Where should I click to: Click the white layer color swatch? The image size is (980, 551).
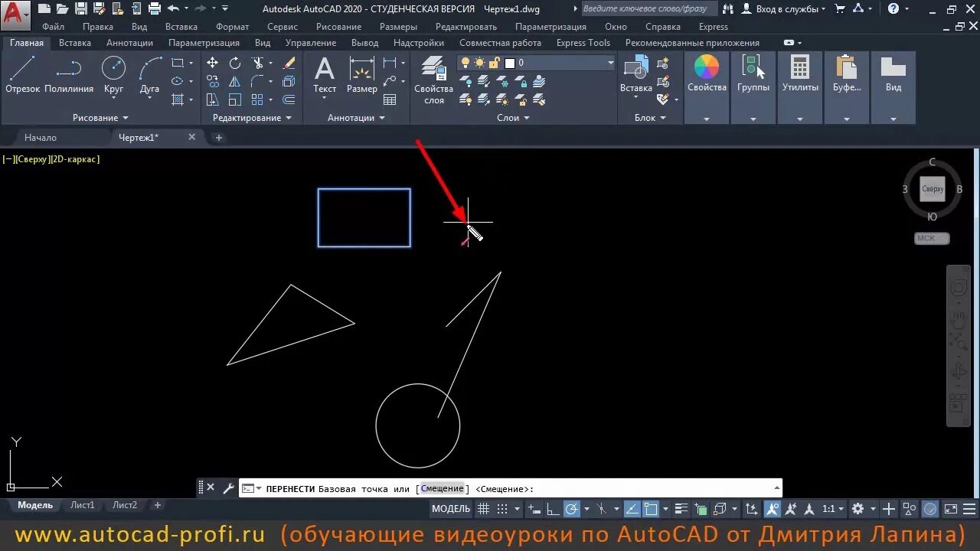tap(510, 63)
